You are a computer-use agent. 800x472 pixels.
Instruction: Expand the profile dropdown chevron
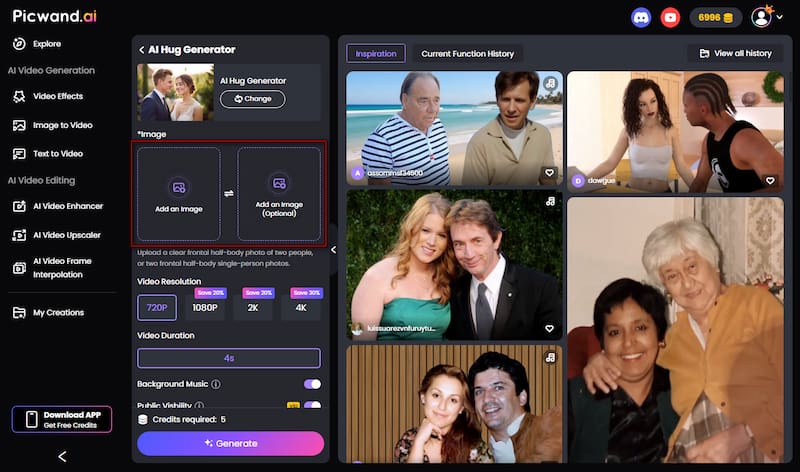(x=780, y=17)
